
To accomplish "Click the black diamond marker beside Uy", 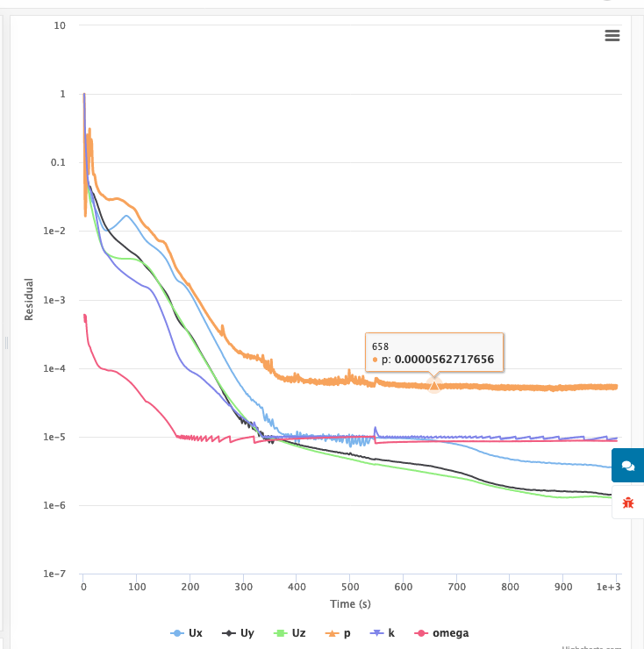I will tap(229, 632).
